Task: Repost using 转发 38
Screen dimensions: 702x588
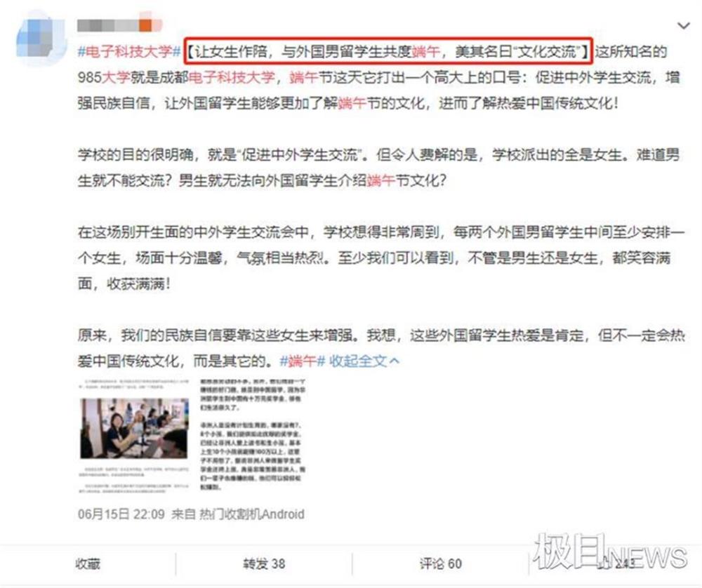Action: 264,564
